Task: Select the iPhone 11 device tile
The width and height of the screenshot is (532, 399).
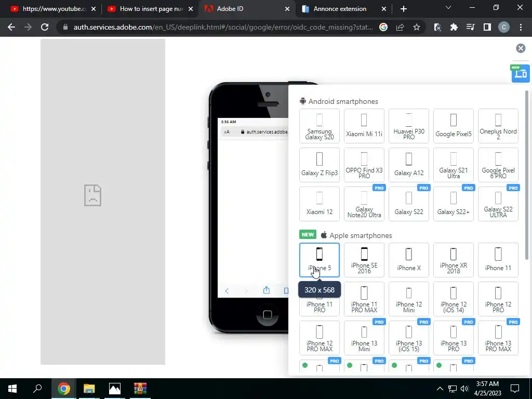Action: click(x=498, y=260)
